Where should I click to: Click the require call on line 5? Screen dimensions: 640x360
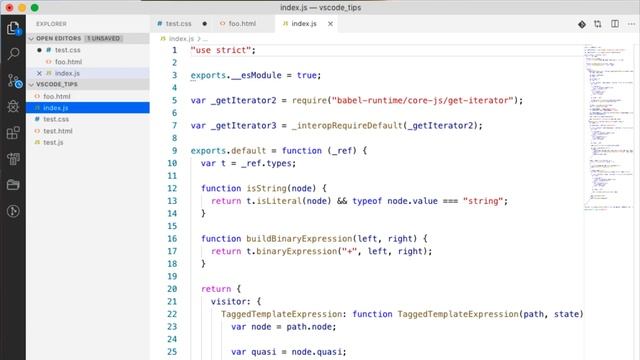309,100
